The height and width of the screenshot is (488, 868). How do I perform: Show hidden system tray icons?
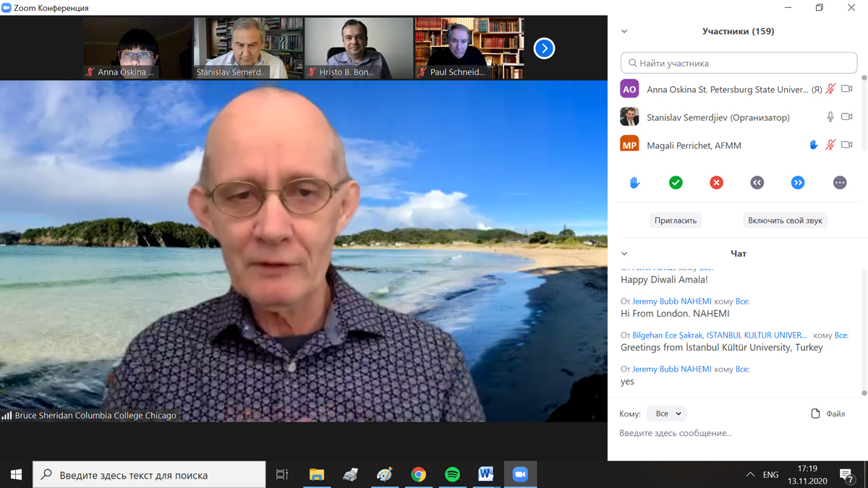[x=750, y=474]
